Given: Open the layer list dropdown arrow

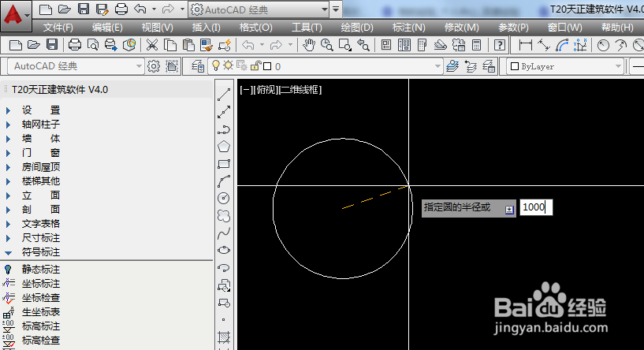Looking at the screenshot, I should pos(437,66).
